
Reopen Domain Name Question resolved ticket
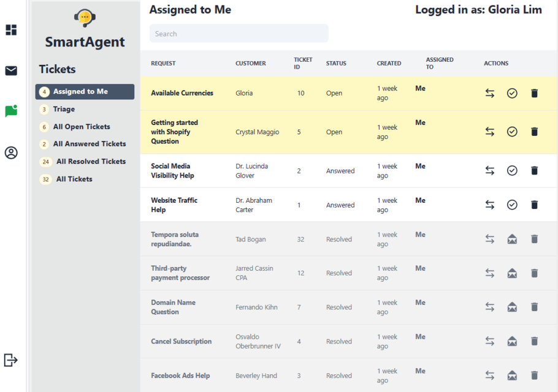coord(512,307)
